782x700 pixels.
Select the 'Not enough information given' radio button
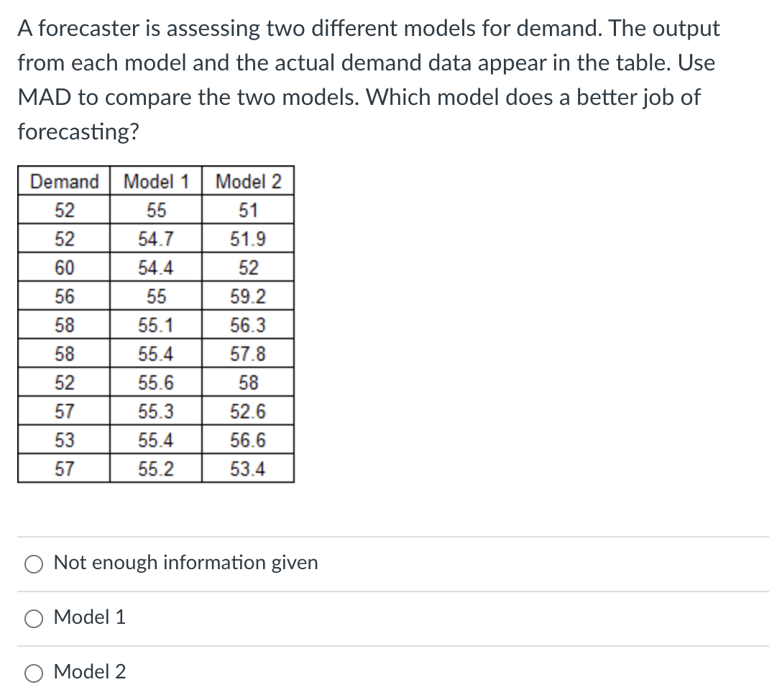[33, 564]
